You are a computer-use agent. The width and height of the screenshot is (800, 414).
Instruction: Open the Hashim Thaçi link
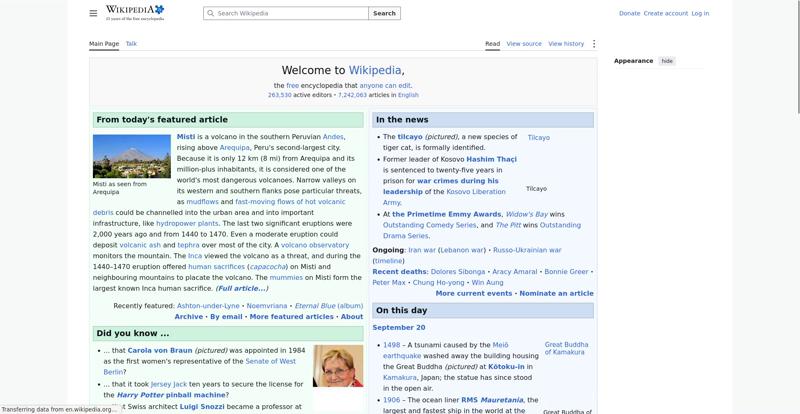tap(491, 159)
